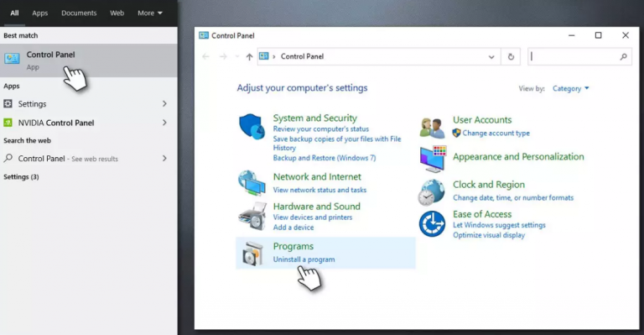The height and width of the screenshot is (335, 644).
Task: Open Backup and Restore (Windows 7)
Action: [325, 158]
